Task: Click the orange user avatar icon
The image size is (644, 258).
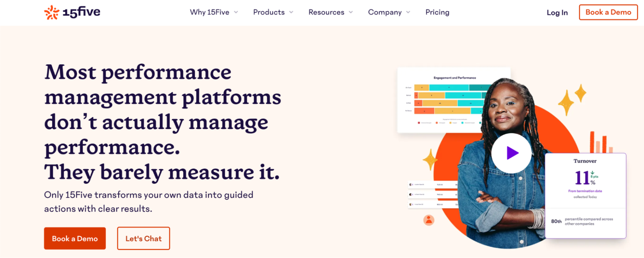Action: pos(429,220)
